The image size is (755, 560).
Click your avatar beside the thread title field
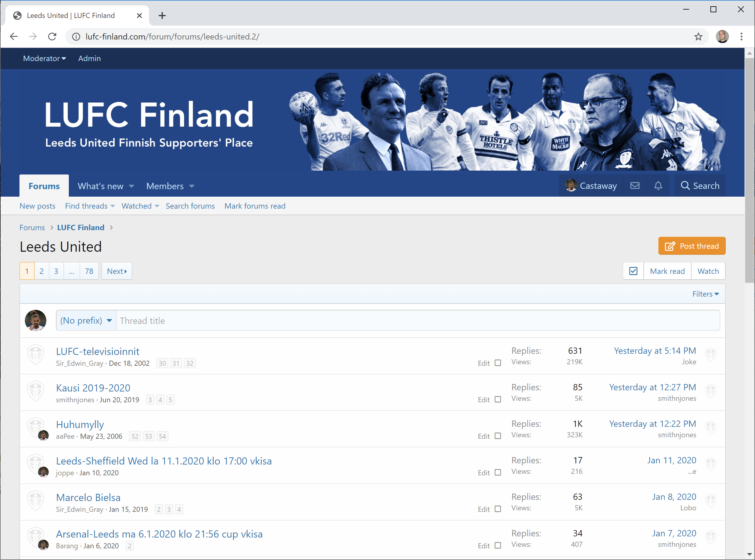[x=36, y=320]
